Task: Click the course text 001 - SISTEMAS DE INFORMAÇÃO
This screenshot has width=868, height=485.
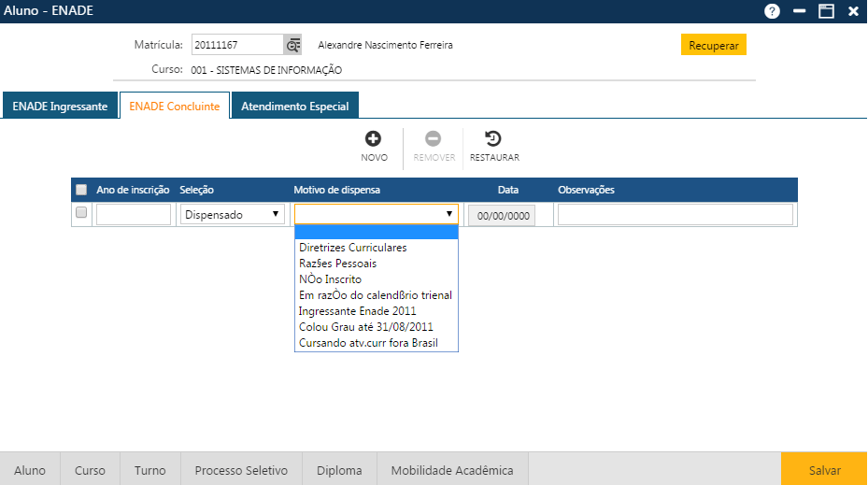Action: (266, 70)
